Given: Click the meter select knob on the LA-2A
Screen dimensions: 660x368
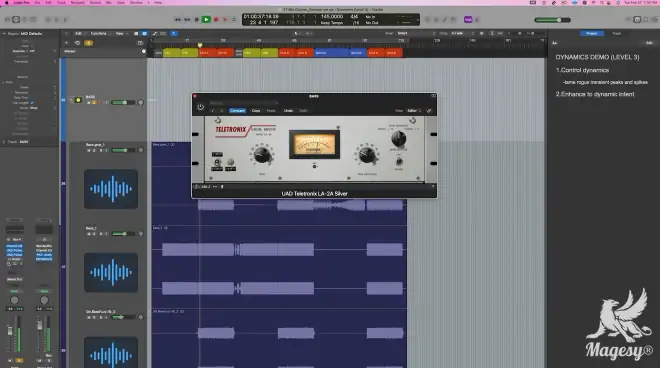Looking at the screenshot, I should [x=398, y=138].
